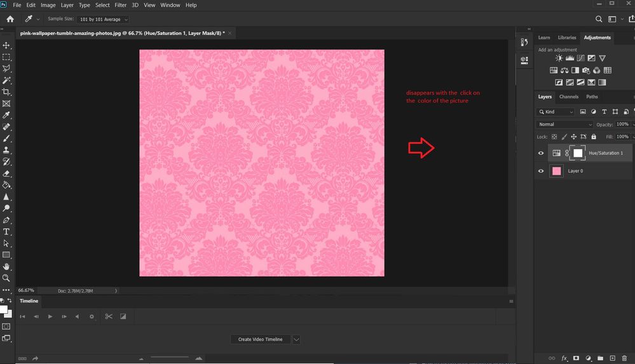Add a layer style via fx
The height and width of the screenshot is (364, 635).
564,358
